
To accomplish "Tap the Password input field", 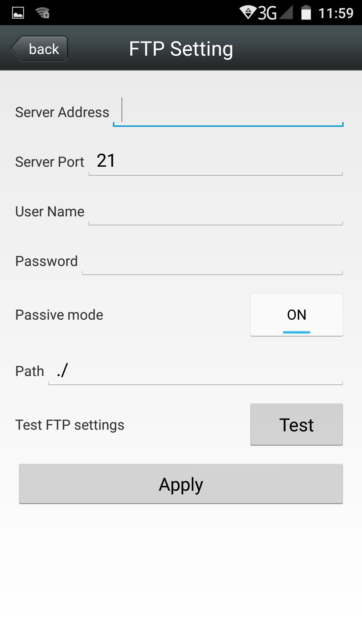I will [x=212, y=261].
